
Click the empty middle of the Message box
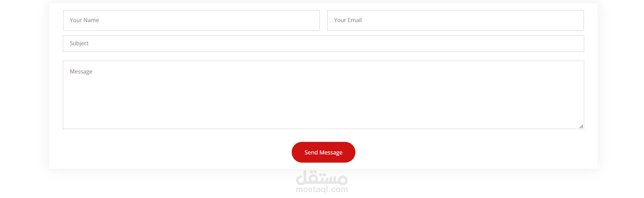[323, 99]
